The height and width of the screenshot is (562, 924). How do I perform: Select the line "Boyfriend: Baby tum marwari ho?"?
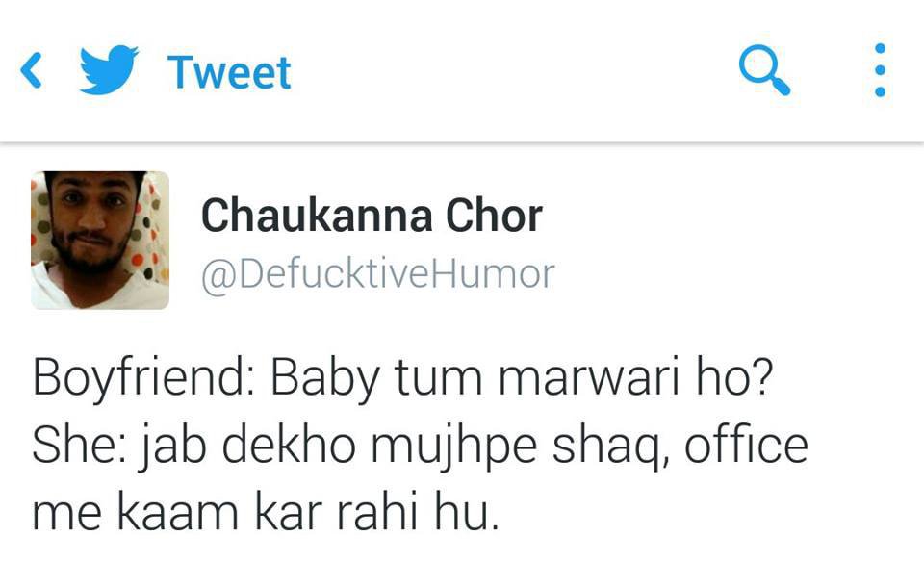(402, 379)
